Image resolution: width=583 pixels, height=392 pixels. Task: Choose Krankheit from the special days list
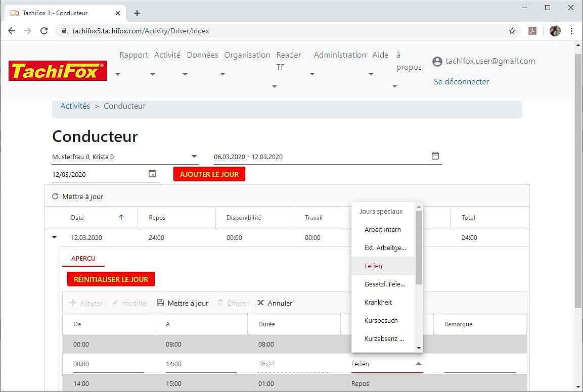point(378,302)
